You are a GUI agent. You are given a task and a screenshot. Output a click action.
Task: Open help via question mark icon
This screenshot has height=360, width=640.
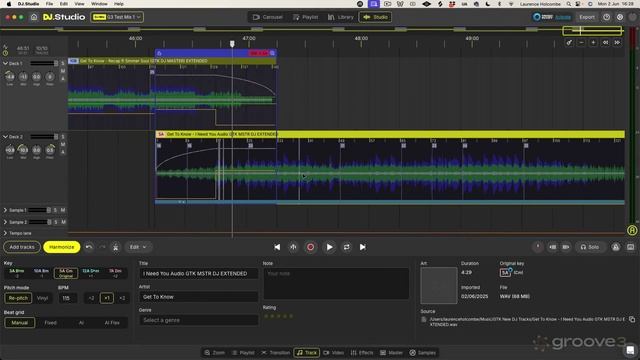tap(607, 17)
